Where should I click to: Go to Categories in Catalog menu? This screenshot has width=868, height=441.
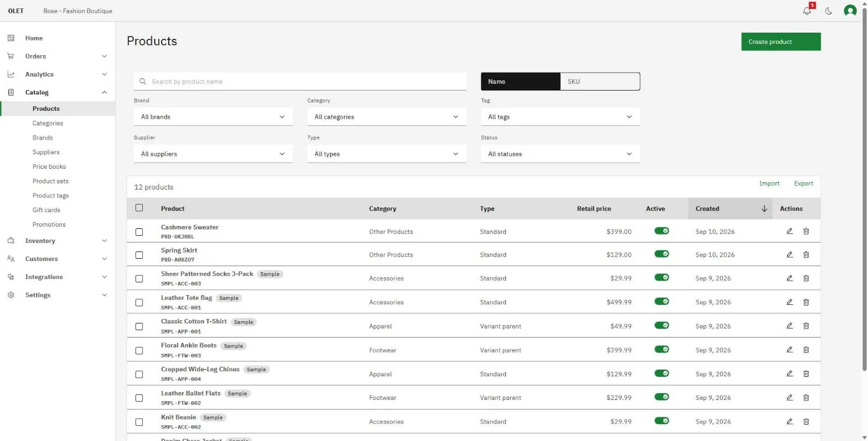[48, 123]
